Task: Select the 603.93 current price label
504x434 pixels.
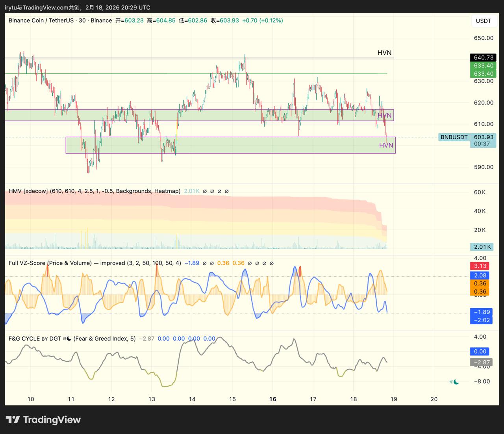Action: point(483,137)
